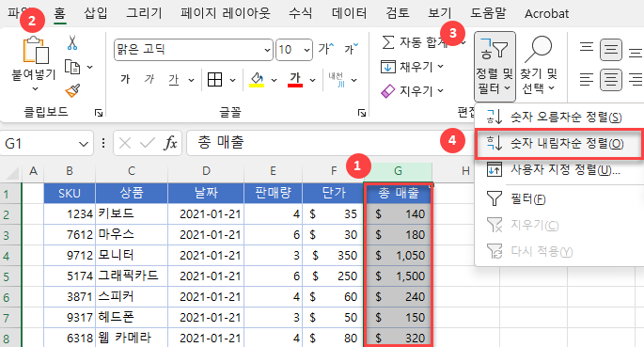Open the 수식 tab

tap(301, 13)
